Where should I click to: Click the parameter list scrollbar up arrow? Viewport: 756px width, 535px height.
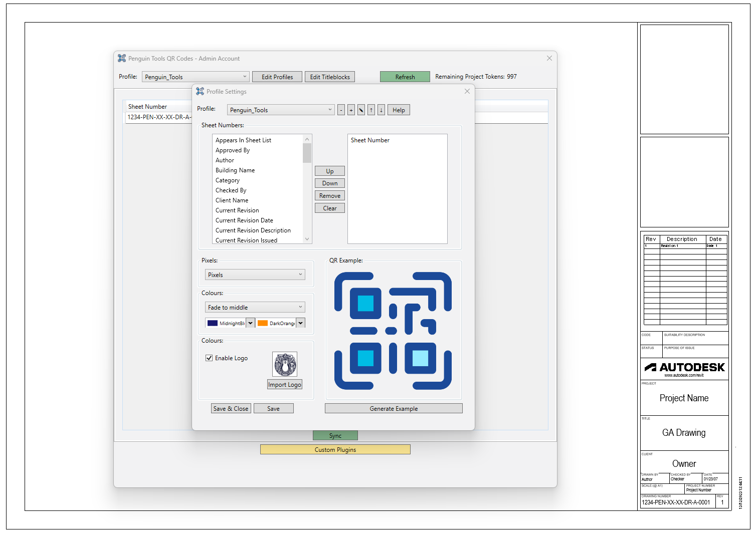tap(307, 139)
